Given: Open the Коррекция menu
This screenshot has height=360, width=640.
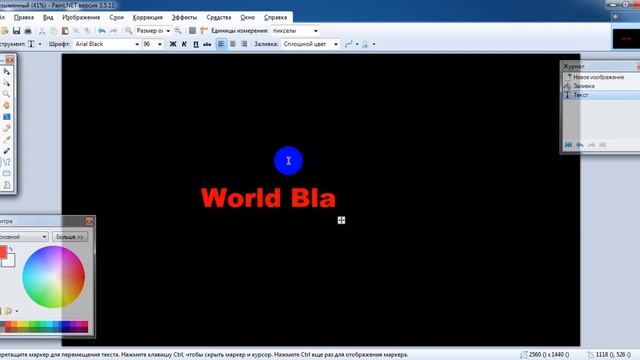Looking at the screenshot, I should tap(148, 17).
